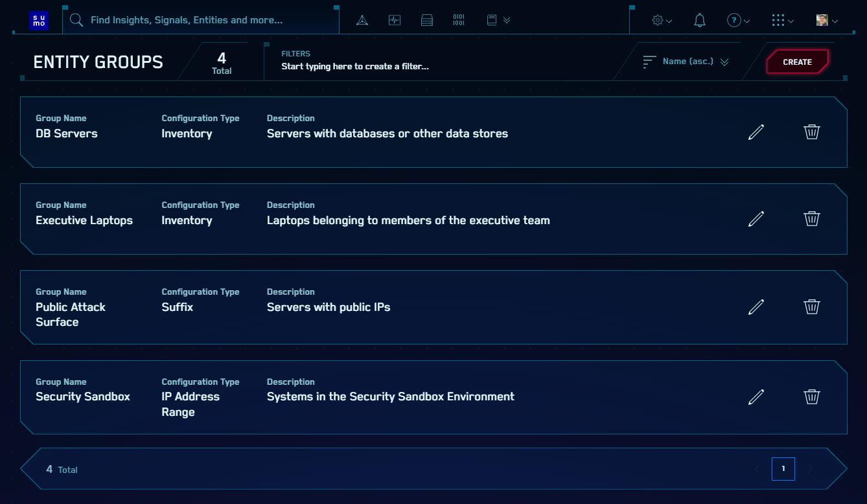Open the profile avatar menu
The image size is (867, 504).
[x=826, y=20]
